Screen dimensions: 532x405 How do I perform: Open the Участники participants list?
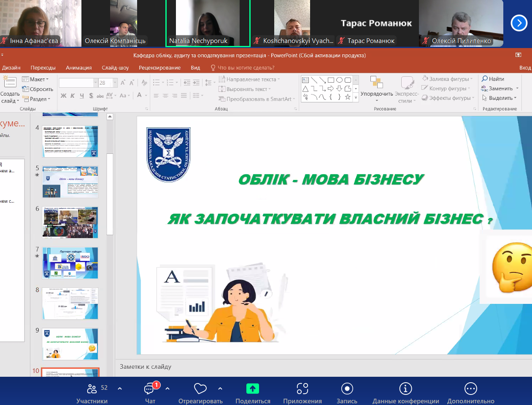tap(92, 393)
